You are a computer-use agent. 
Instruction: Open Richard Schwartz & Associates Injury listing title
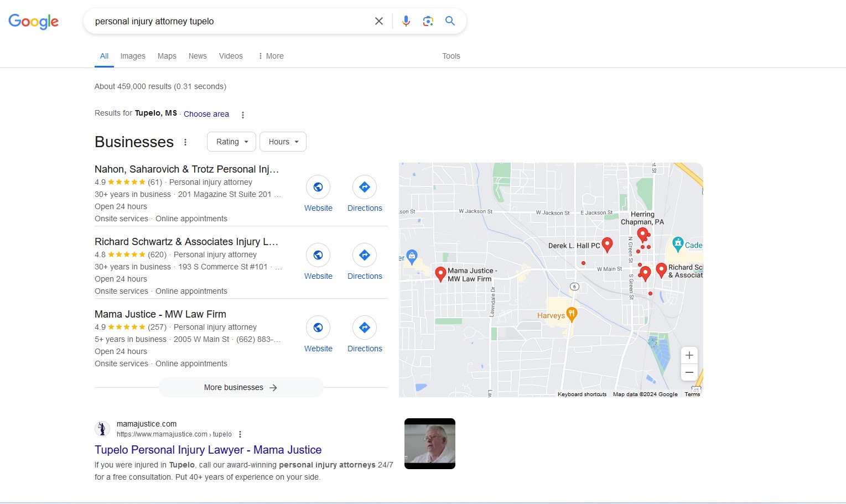pyautogui.click(x=186, y=242)
